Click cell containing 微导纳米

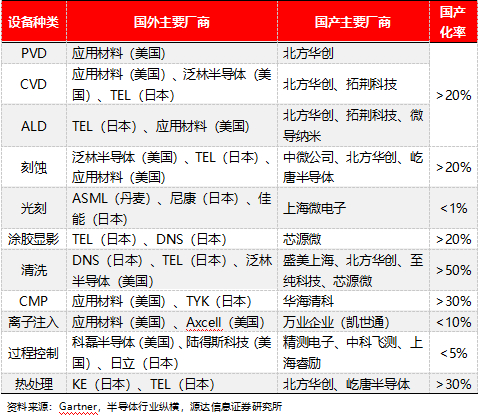tap(353, 126)
